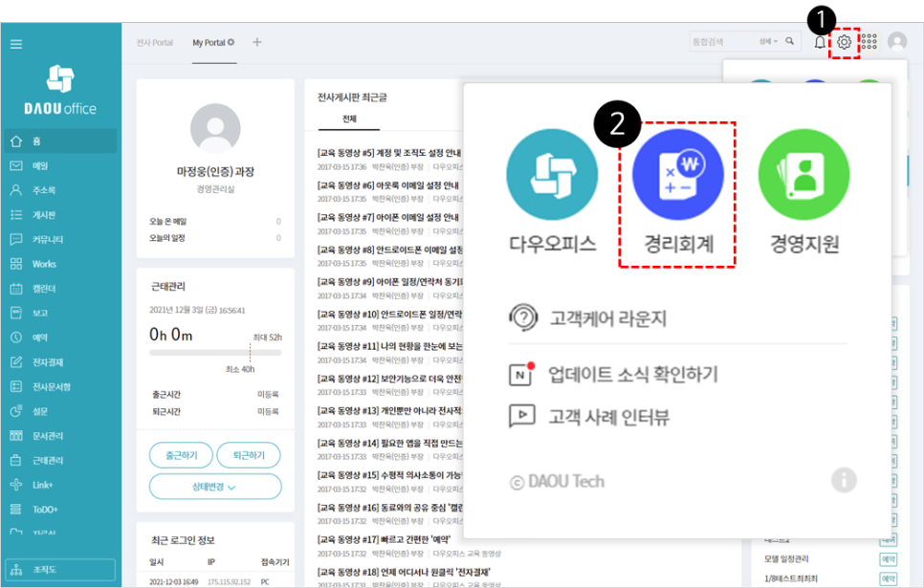Open post 교육 동영상 #11 나의 현황을 한눈에
Screen dimensions: 924x588
click(x=390, y=346)
